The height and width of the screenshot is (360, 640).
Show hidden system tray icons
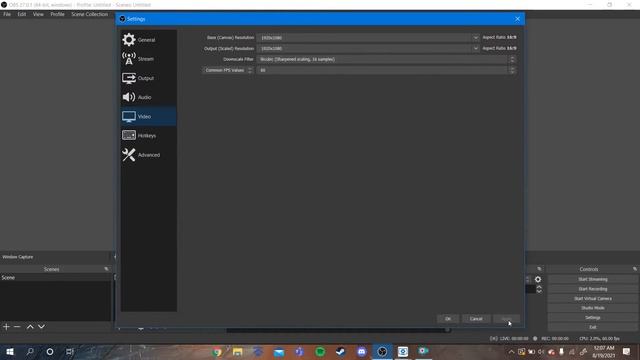511,351
